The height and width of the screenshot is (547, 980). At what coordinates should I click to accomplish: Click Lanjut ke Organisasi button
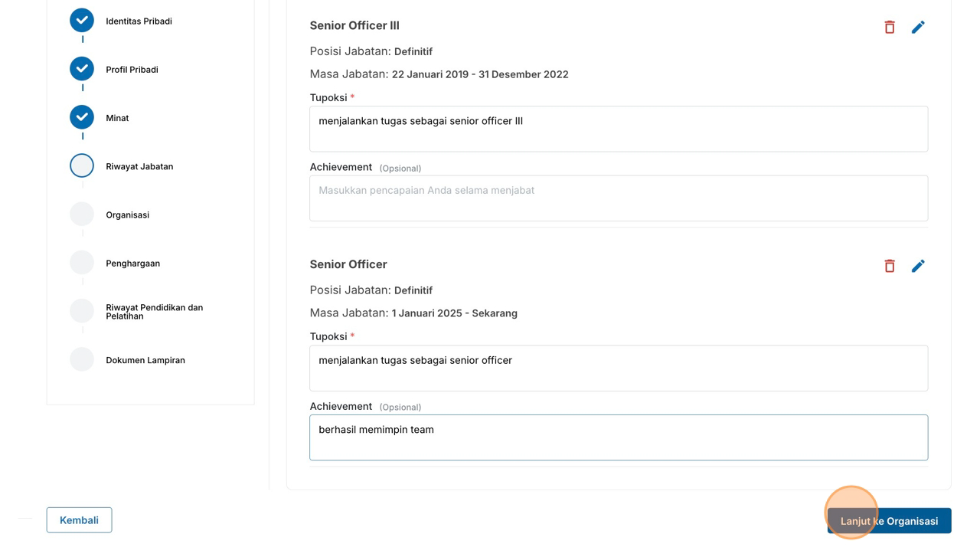tap(889, 521)
